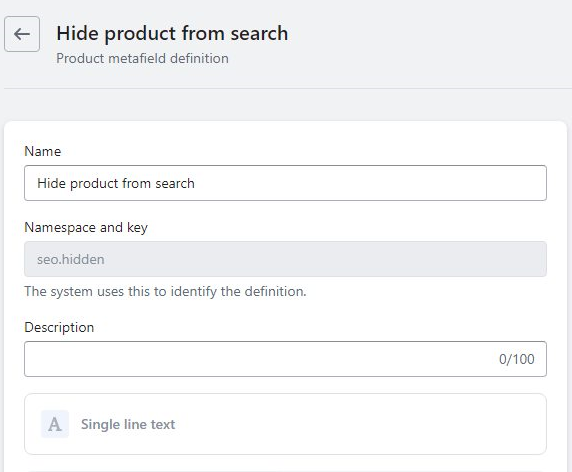Viewport: 572px width, 472px height.
Task: Click the word 'search' in the page heading
Action: [x=259, y=34]
